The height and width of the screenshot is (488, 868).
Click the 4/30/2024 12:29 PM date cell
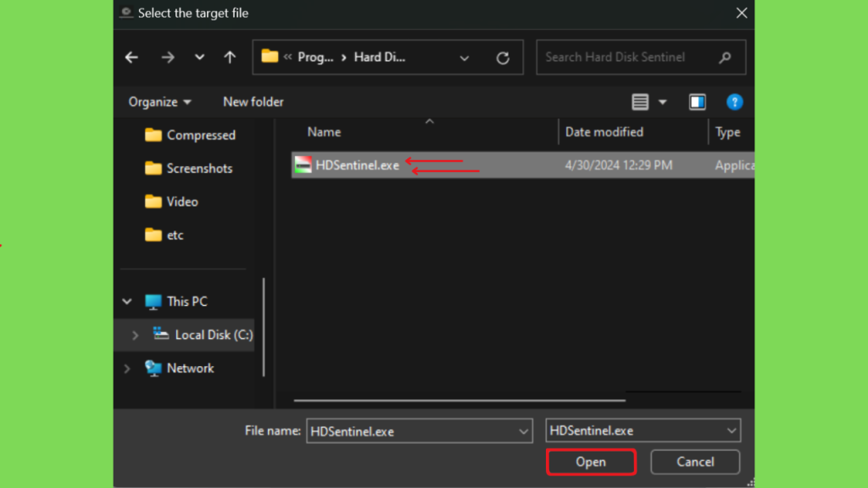pos(619,165)
